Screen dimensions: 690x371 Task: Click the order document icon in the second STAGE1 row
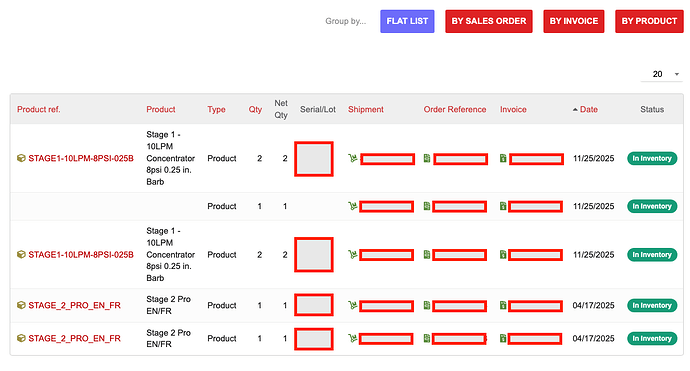click(427, 254)
